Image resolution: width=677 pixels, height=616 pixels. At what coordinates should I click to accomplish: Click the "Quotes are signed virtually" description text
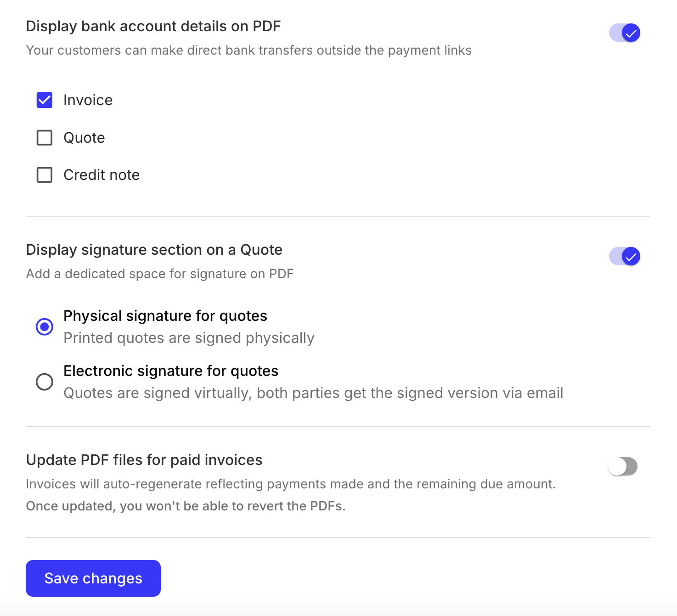pos(313,393)
